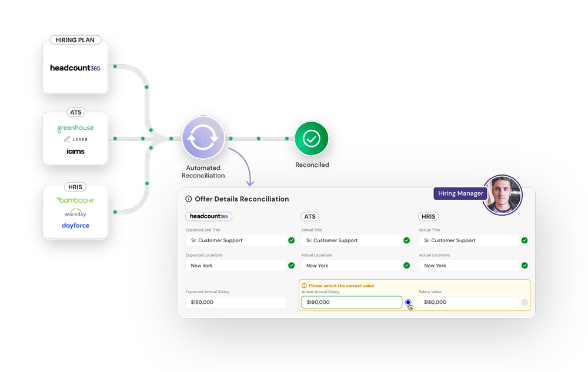The height and width of the screenshot is (372, 588).
Task: Click the bambooHR logo in HRIS card
Action: point(75,200)
